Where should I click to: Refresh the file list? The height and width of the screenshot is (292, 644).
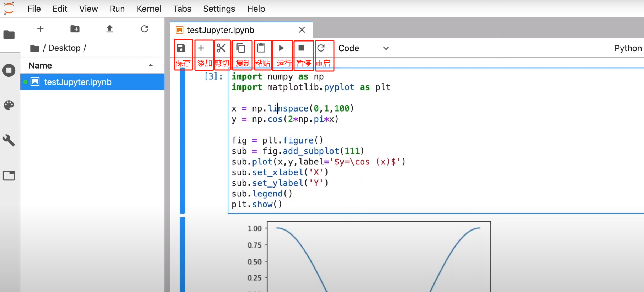(x=144, y=29)
